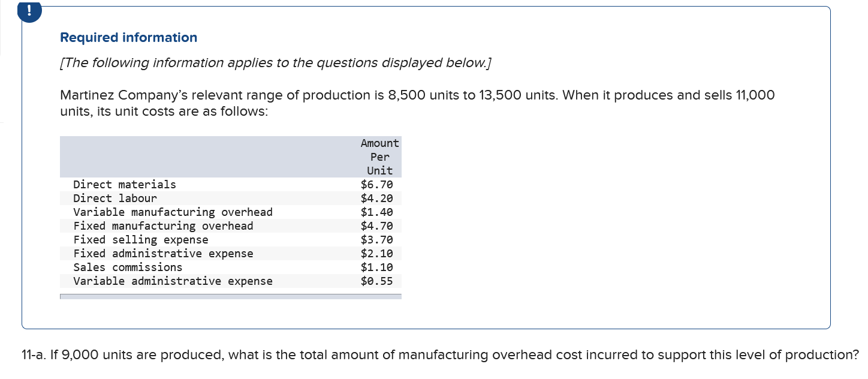Click the $0.55 variable administrative amount
Image resolution: width=868 pixels, height=379 pixels.
point(377,281)
